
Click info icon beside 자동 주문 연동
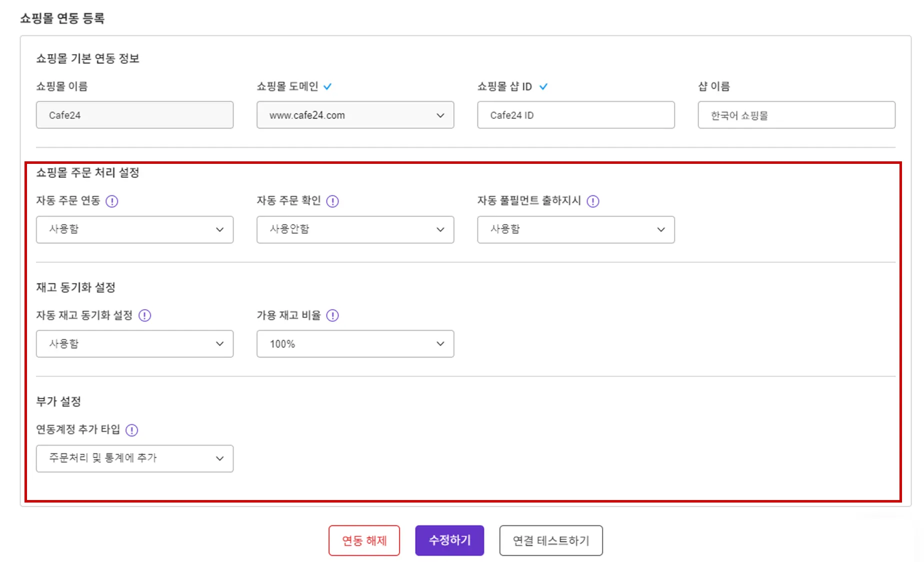point(112,201)
